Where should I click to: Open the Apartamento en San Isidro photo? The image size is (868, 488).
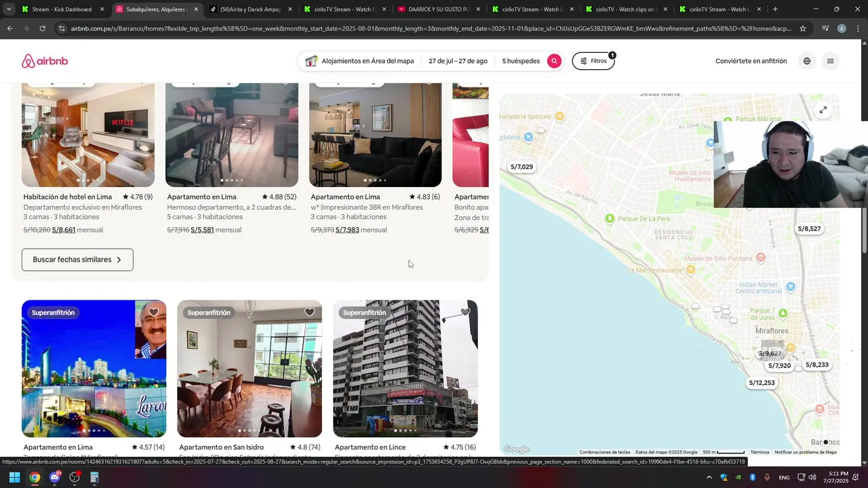coord(250,369)
